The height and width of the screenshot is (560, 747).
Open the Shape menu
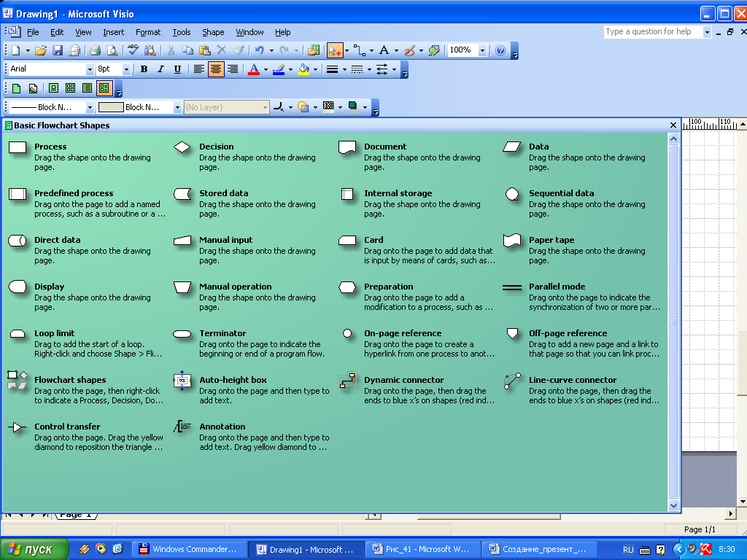213,32
